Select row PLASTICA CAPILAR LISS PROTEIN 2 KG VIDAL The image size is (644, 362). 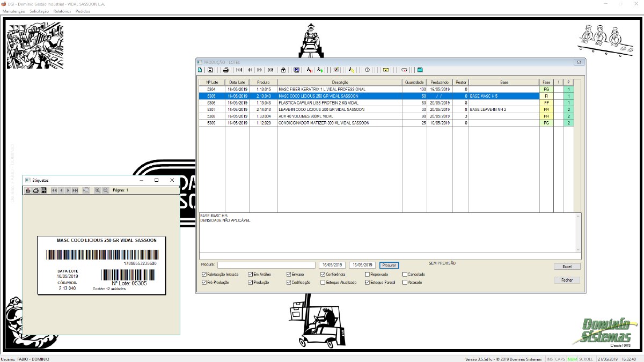[386, 102]
